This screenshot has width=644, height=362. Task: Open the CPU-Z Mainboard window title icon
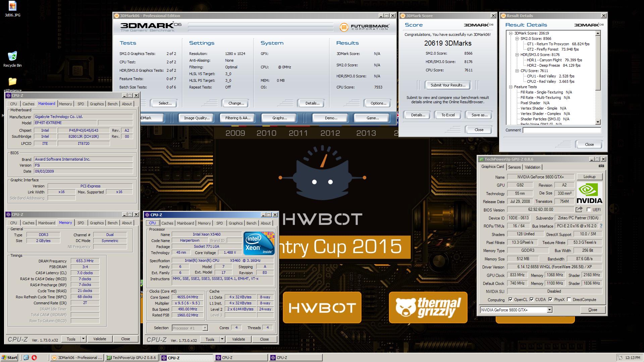pos(9,96)
